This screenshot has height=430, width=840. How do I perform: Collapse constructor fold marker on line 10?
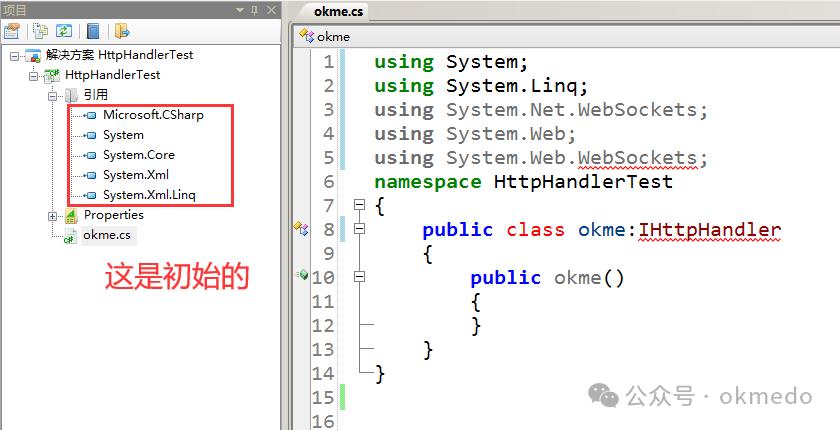pyautogui.click(x=359, y=276)
